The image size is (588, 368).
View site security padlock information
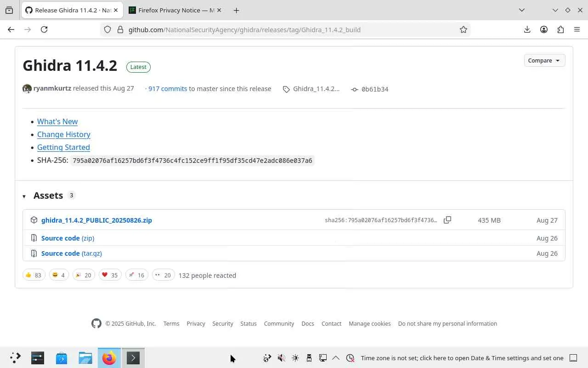(x=120, y=29)
